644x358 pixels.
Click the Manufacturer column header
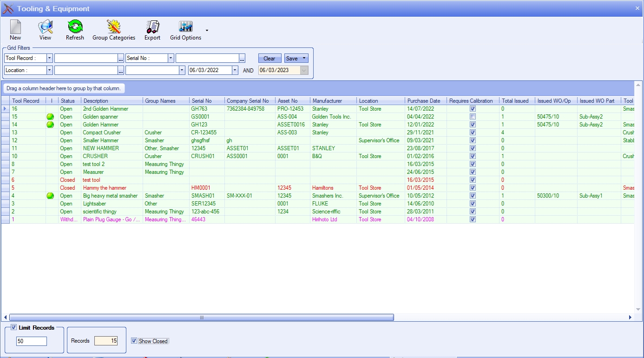(327, 101)
